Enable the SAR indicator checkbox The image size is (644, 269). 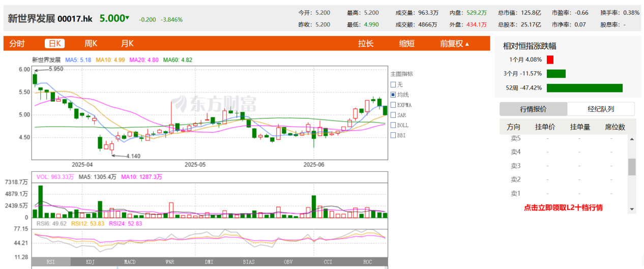click(393, 115)
